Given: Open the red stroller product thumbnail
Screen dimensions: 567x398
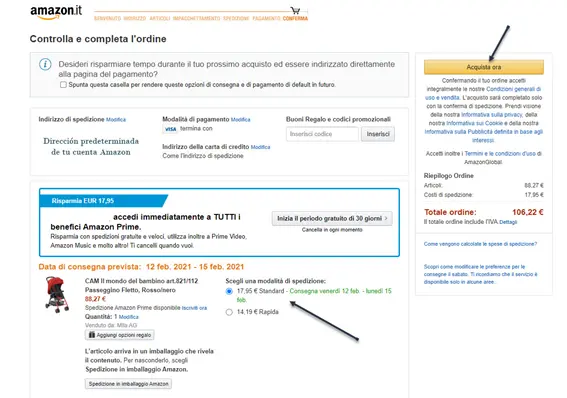Looking at the screenshot, I should [57, 295].
